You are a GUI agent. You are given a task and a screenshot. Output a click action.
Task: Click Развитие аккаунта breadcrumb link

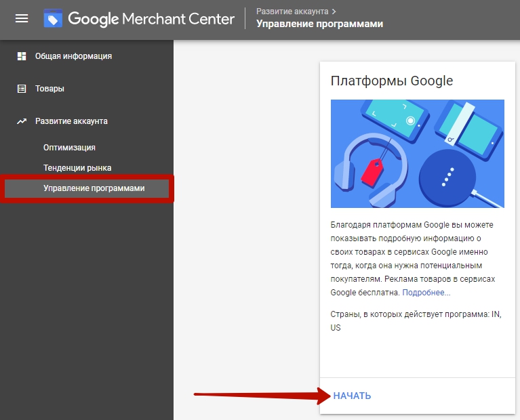click(x=292, y=12)
